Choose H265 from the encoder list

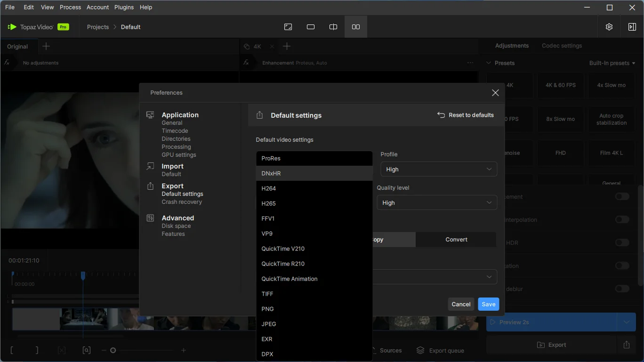(269, 203)
